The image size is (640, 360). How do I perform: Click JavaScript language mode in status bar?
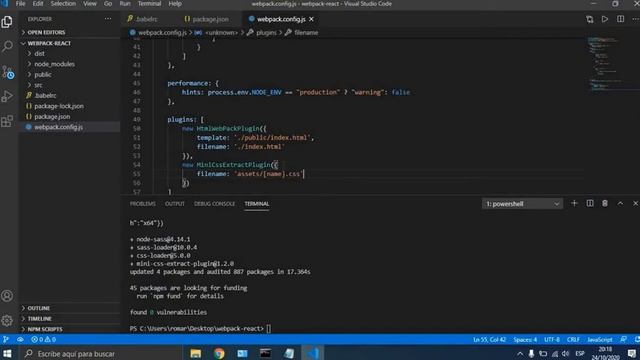tap(600, 340)
